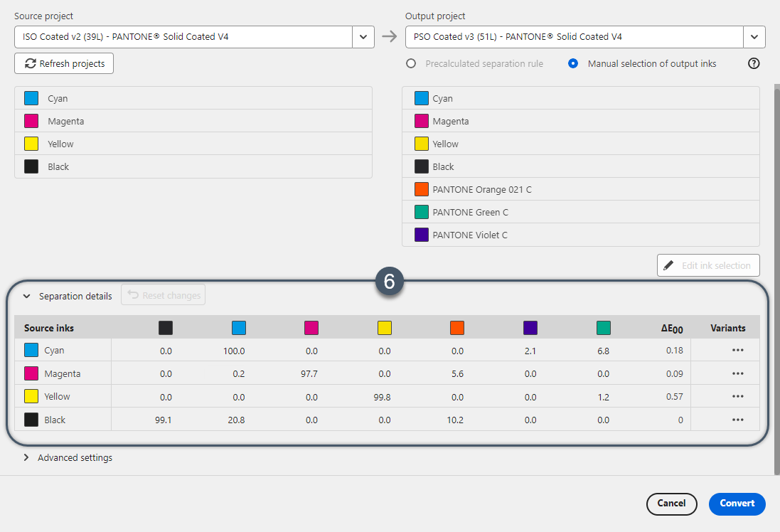Click the 100.0 value in Cyan row

pyautogui.click(x=234, y=351)
